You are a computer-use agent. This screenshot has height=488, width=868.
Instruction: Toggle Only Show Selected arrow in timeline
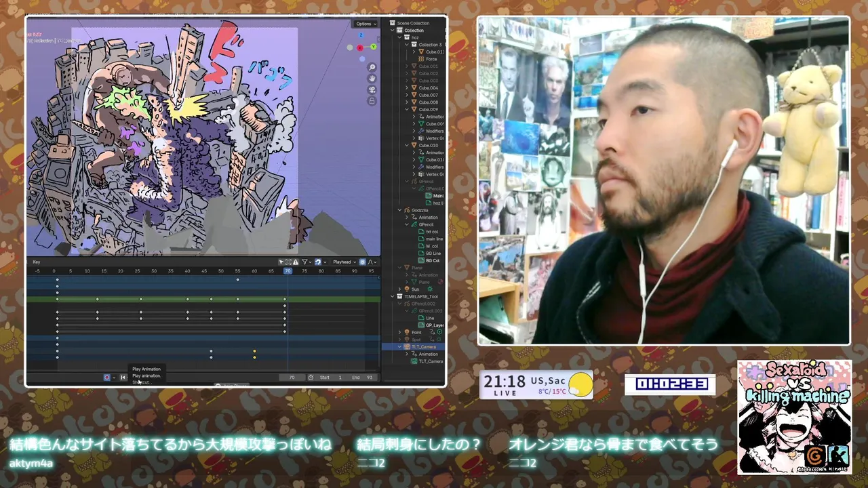tap(281, 262)
